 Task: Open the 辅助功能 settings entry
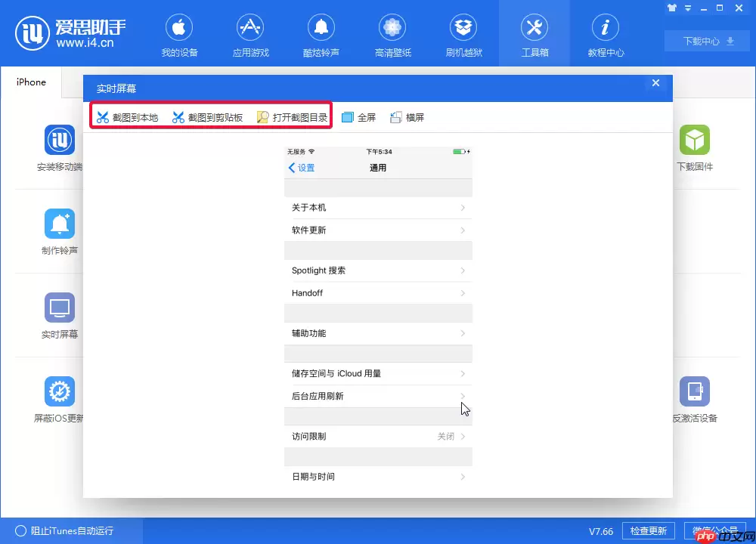pos(378,332)
